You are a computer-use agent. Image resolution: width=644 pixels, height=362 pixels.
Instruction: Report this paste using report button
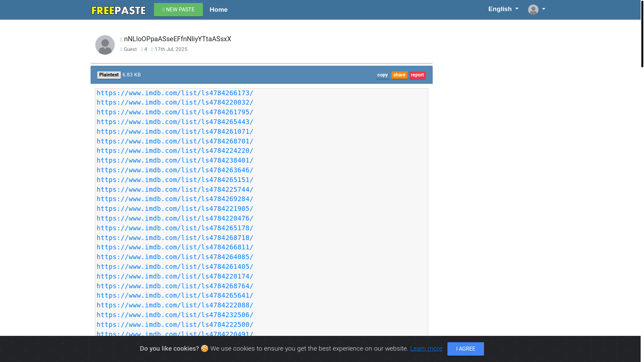point(417,75)
